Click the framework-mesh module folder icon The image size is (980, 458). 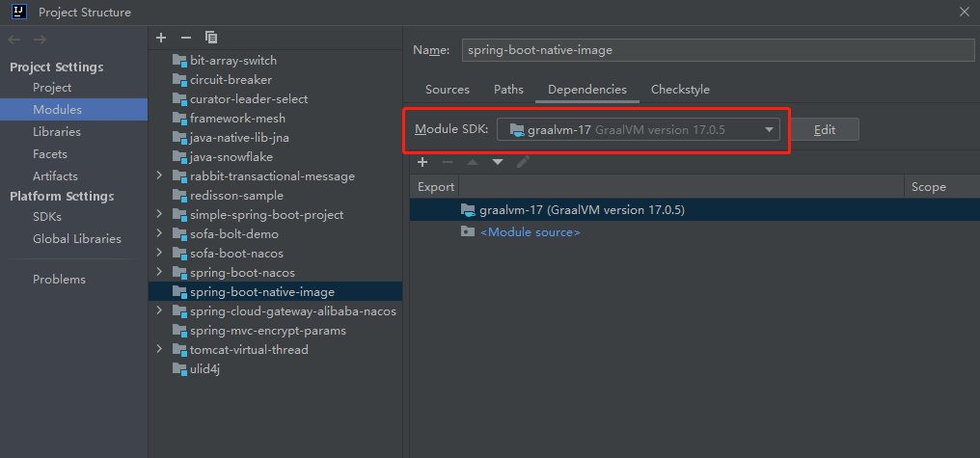179,119
